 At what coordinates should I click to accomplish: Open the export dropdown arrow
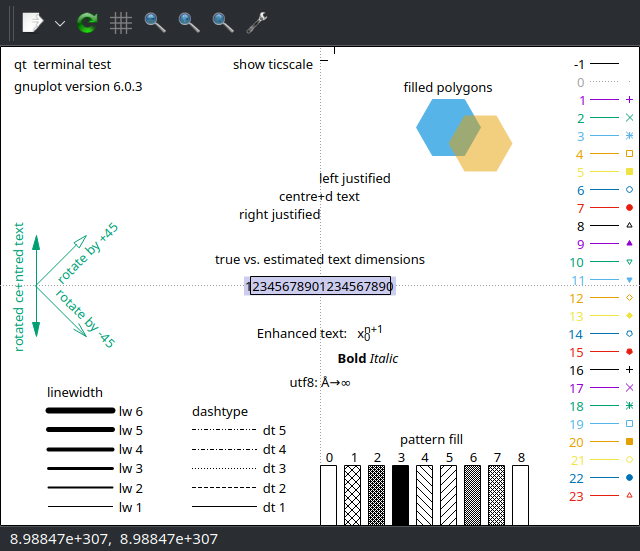(60, 23)
